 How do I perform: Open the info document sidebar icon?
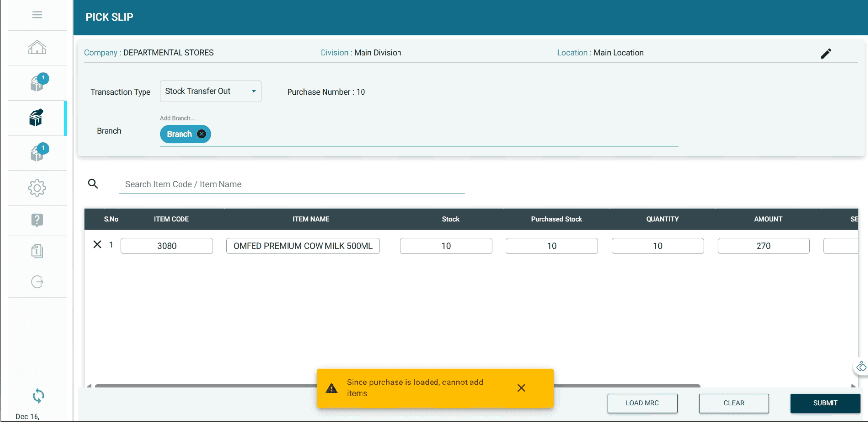[37, 251]
